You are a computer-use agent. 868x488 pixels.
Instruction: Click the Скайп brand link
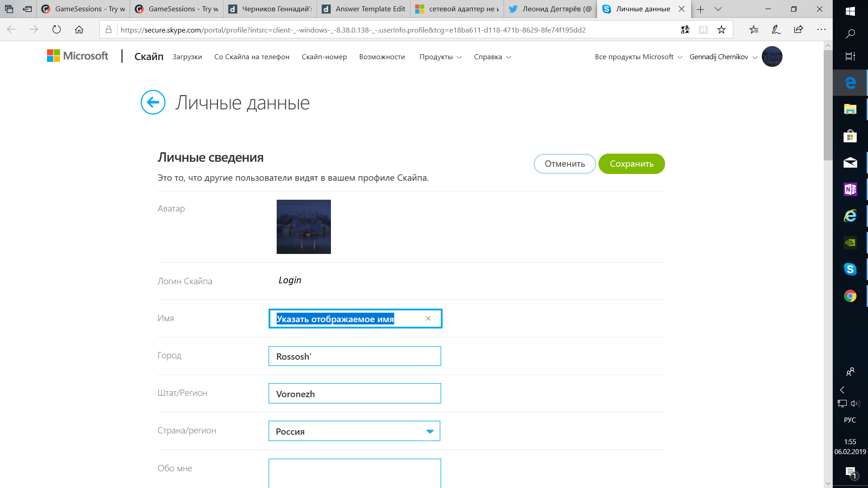[149, 56]
